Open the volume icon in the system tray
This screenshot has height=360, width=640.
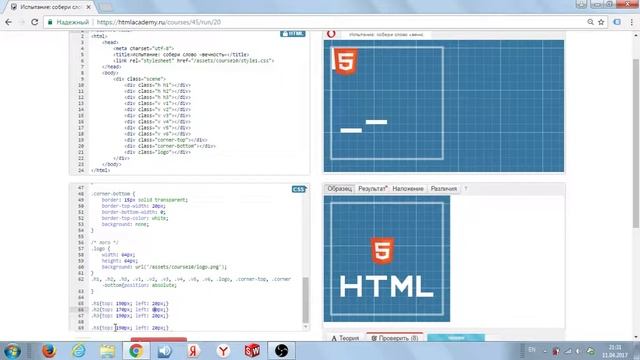click(x=578, y=351)
